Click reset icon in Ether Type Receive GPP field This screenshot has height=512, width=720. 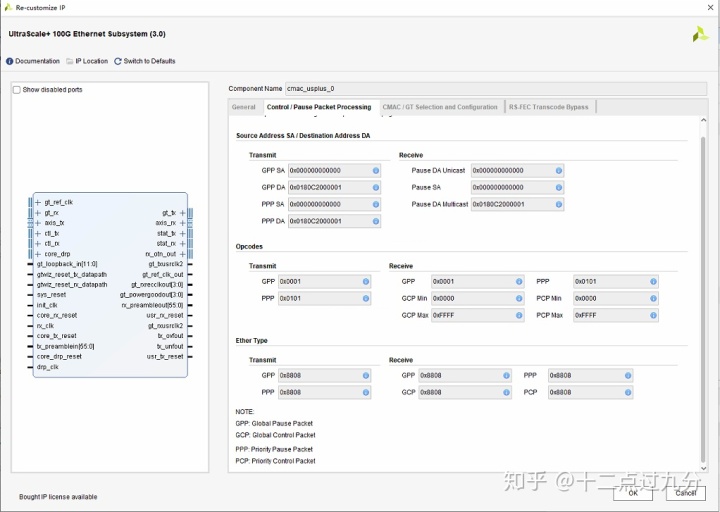coord(506,376)
